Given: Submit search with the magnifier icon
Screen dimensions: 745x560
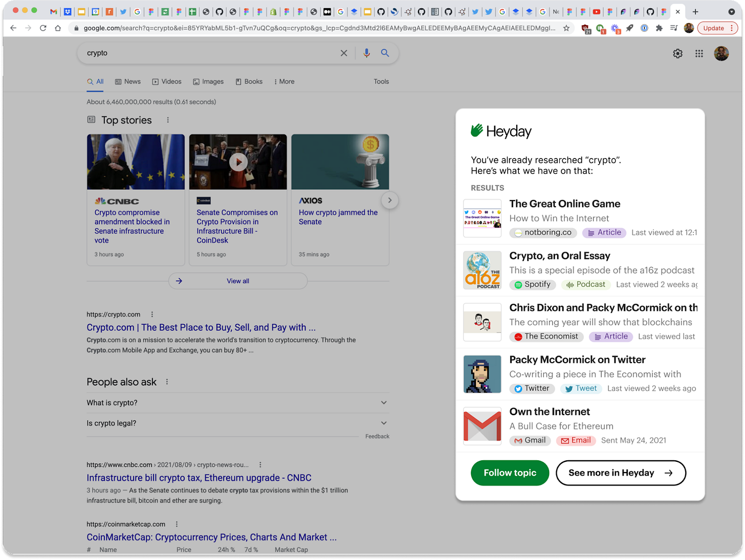Looking at the screenshot, I should [x=385, y=53].
